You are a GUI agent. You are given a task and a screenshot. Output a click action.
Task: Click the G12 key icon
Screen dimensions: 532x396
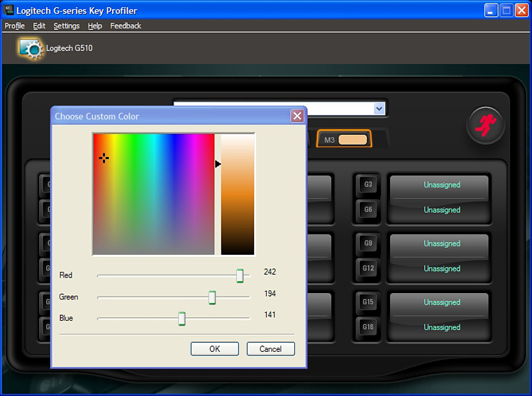[x=368, y=268]
